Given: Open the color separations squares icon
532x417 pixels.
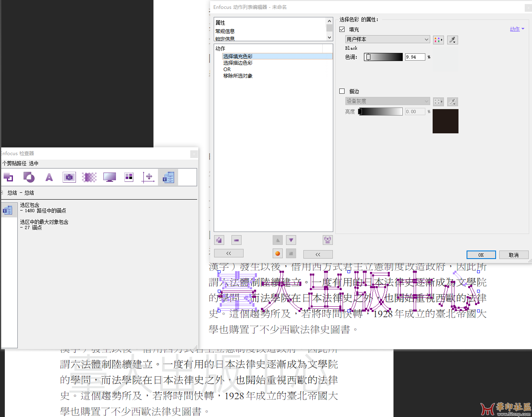Looking at the screenshot, I should tap(129, 177).
